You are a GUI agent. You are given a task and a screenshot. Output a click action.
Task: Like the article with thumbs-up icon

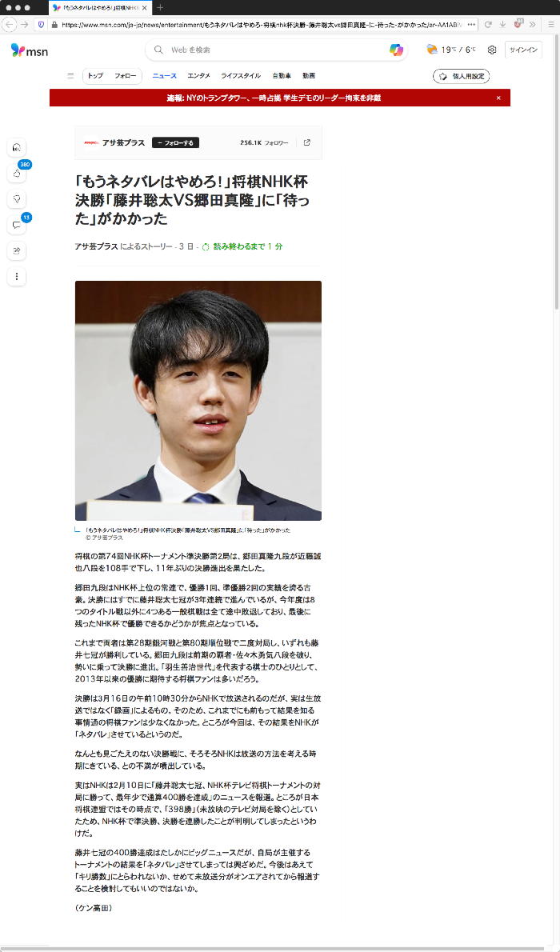pos(16,174)
